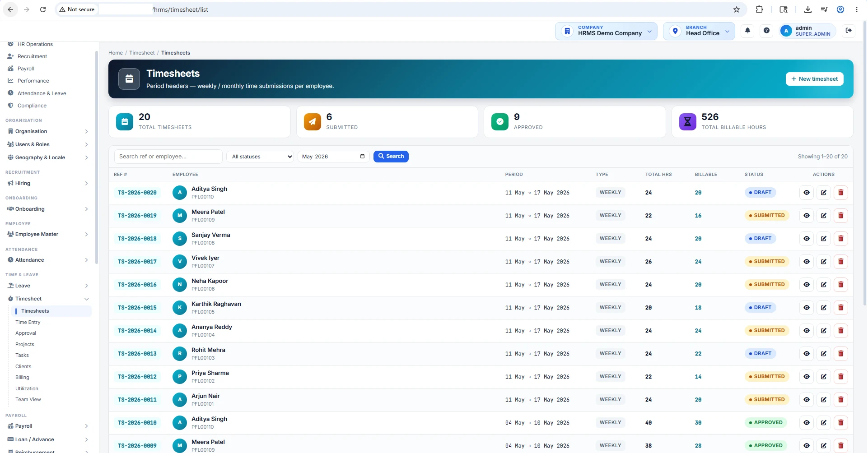View Vivek Iyer's timesheet TS-2026-0017

pyautogui.click(x=807, y=262)
